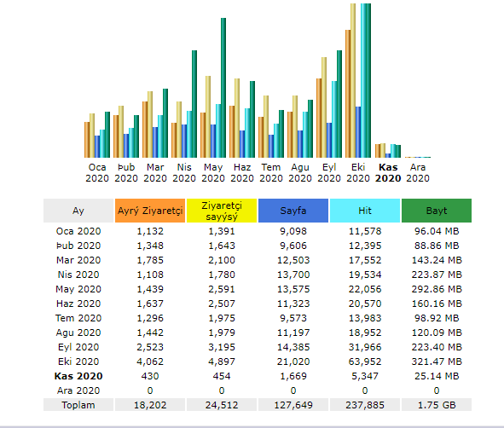Click the Haz 2020 table row label
The height and width of the screenshot is (428, 504).
(x=78, y=304)
